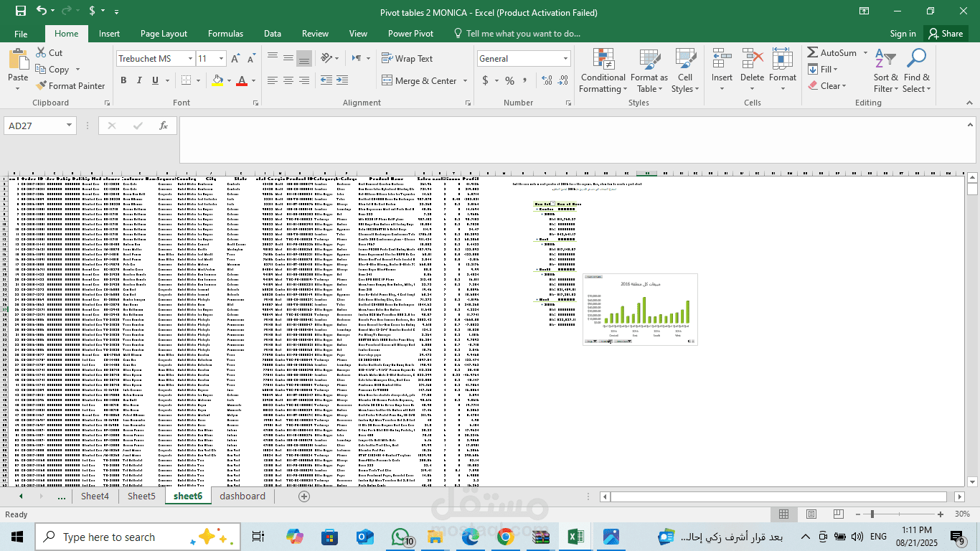This screenshot has height=551, width=980.
Task: Delete cells using the Delete icon
Action: coord(753,60)
